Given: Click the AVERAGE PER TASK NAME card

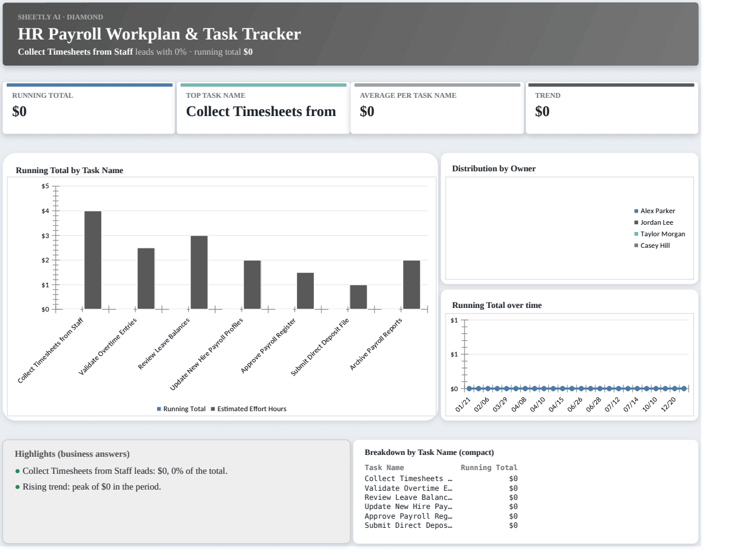Looking at the screenshot, I should click(x=437, y=108).
